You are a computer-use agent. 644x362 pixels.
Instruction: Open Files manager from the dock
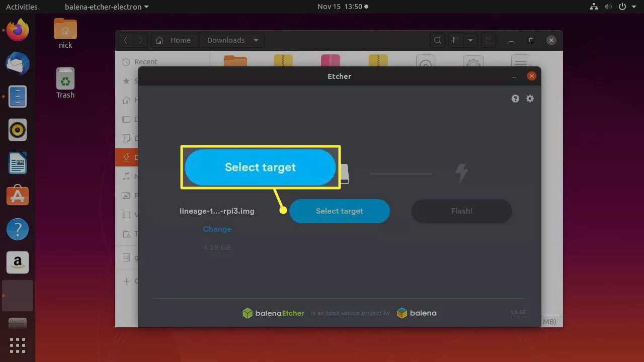pyautogui.click(x=18, y=97)
